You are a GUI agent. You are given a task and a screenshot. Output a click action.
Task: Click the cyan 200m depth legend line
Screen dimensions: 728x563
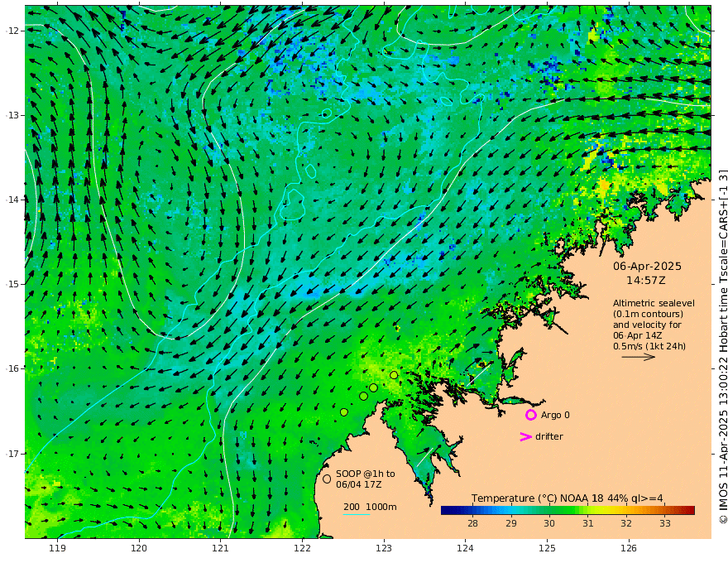point(356,514)
